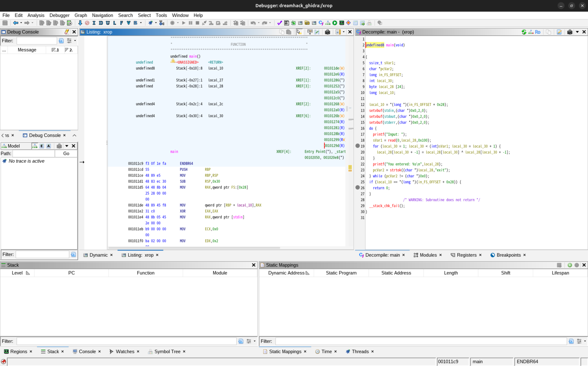Open the Debugger menu

coord(59,15)
